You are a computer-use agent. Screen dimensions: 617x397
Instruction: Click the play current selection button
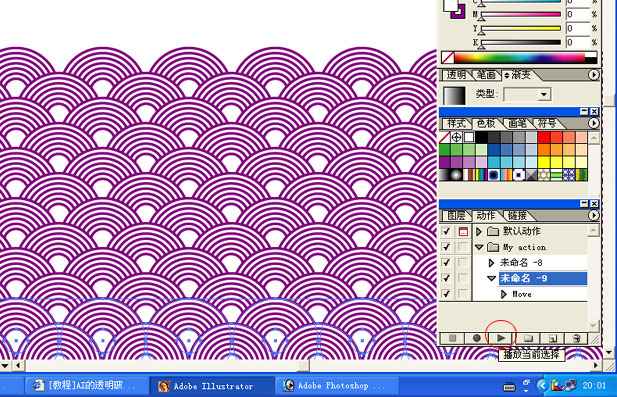point(501,338)
